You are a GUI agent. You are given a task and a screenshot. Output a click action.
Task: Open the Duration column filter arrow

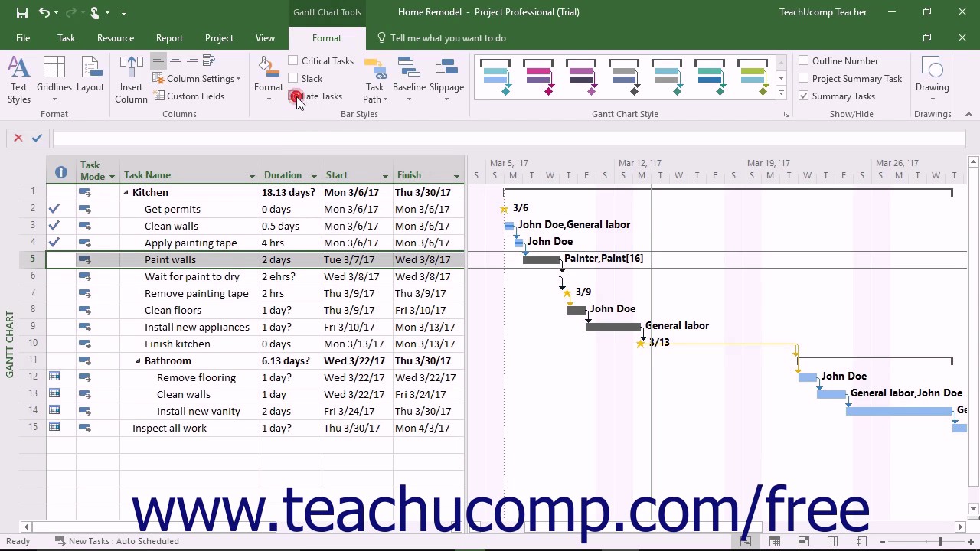314,177
